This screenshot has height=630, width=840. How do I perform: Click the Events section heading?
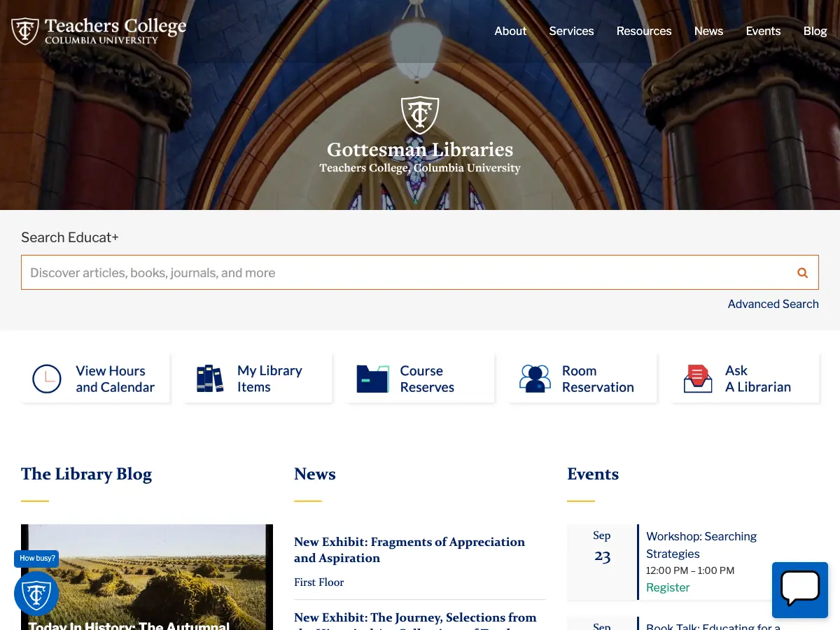click(593, 474)
